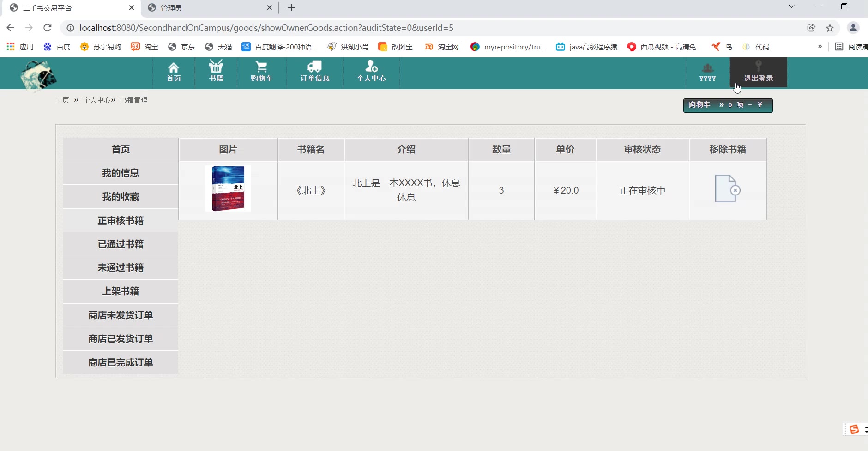The height and width of the screenshot is (451, 868).
Task: Click the browser address bar URL
Action: click(x=266, y=28)
